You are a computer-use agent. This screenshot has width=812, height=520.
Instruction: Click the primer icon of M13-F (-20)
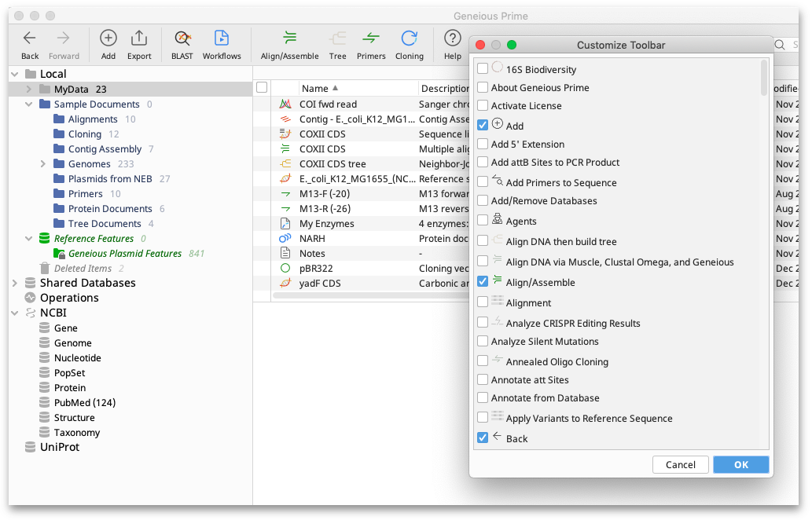coord(285,194)
